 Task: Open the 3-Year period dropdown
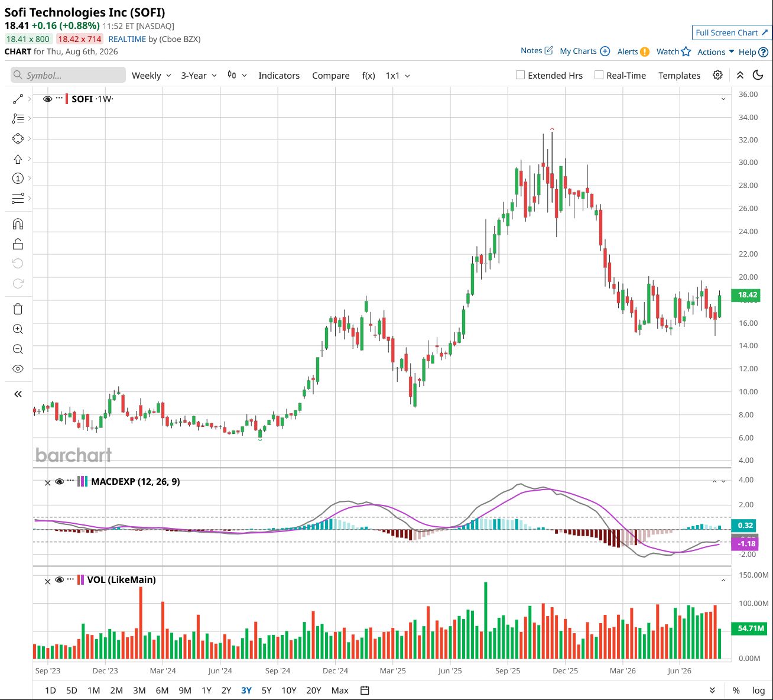199,76
